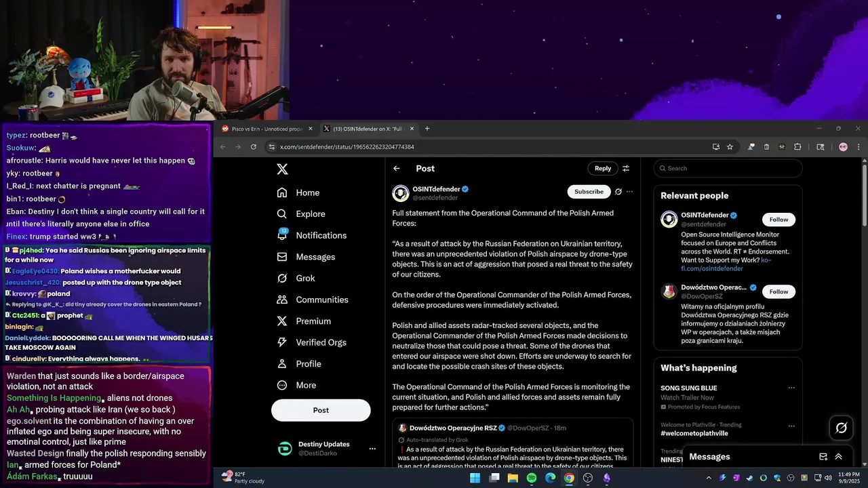Click the install app icon in address bar

pyautogui.click(x=716, y=146)
